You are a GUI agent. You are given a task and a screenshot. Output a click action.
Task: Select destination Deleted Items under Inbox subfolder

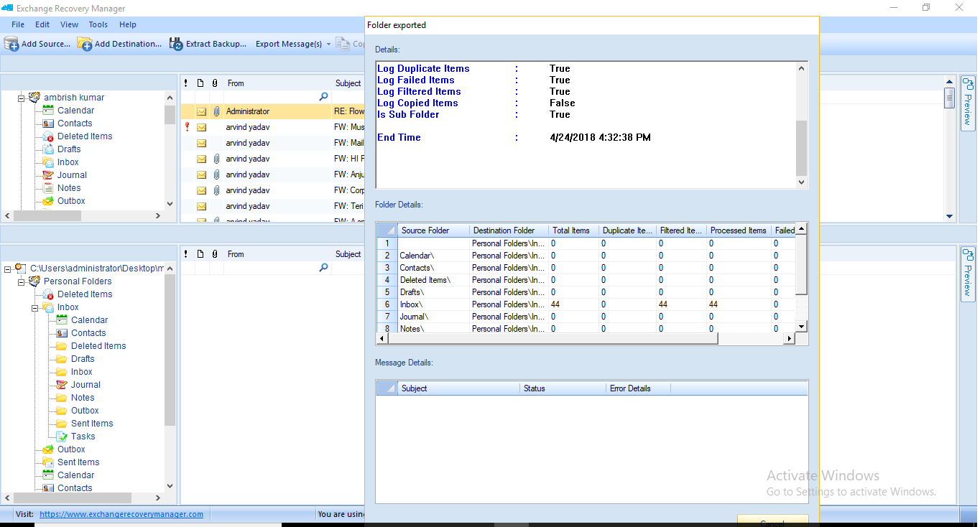(98, 346)
